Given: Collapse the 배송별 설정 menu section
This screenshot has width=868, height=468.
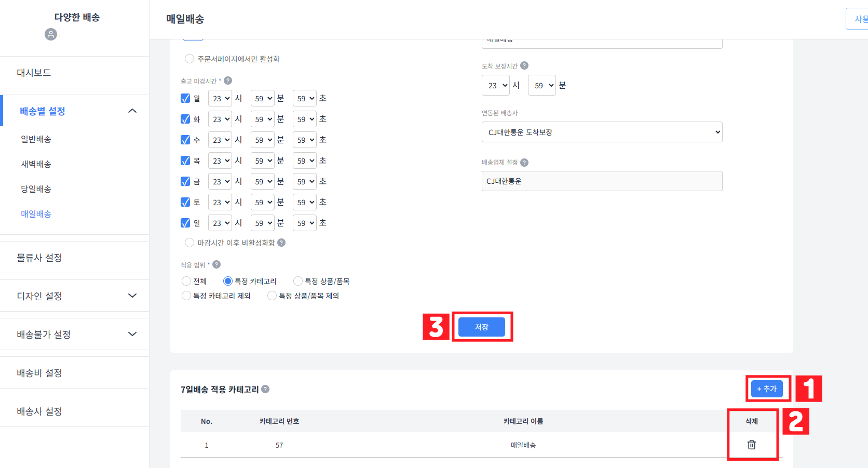Looking at the screenshot, I should (132, 111).
